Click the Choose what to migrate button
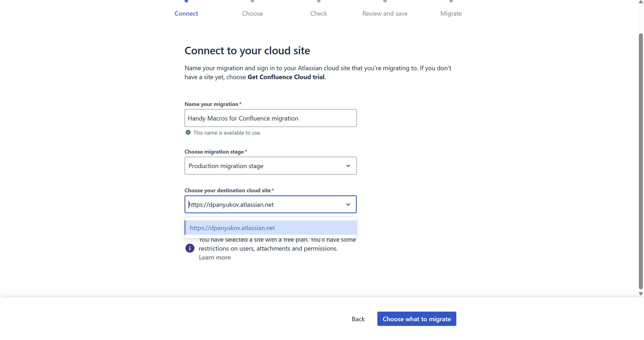This screenshot has width=644, height=340. (417, 319)
